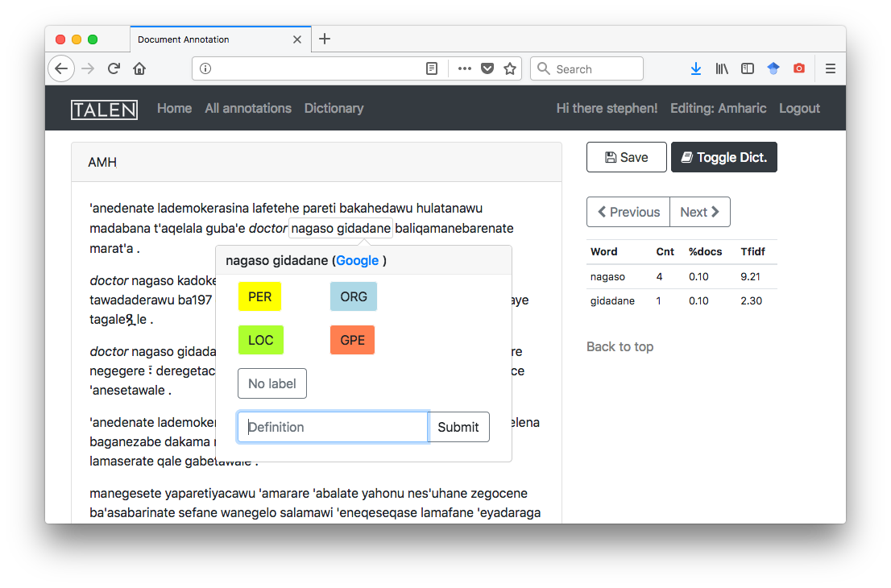The width and height of the screenshot is (891, 588).
Task: Click the Tfidf value 9.21
Action: point(750,276)
